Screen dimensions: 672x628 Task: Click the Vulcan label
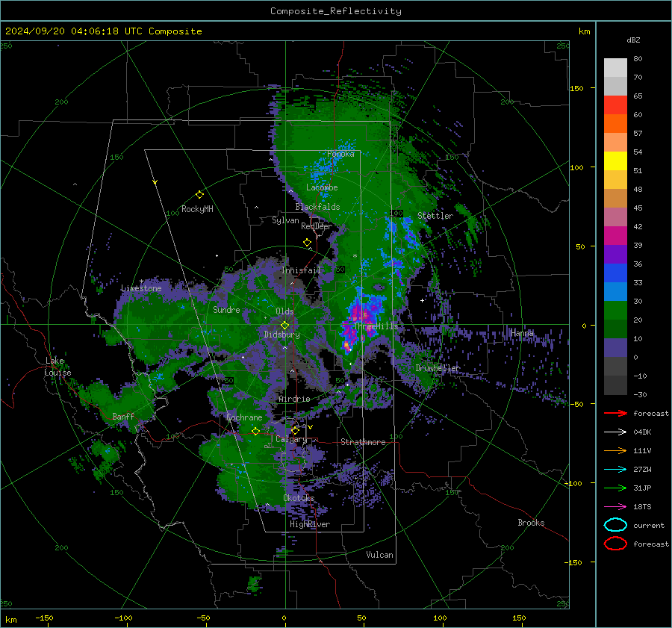379,555
